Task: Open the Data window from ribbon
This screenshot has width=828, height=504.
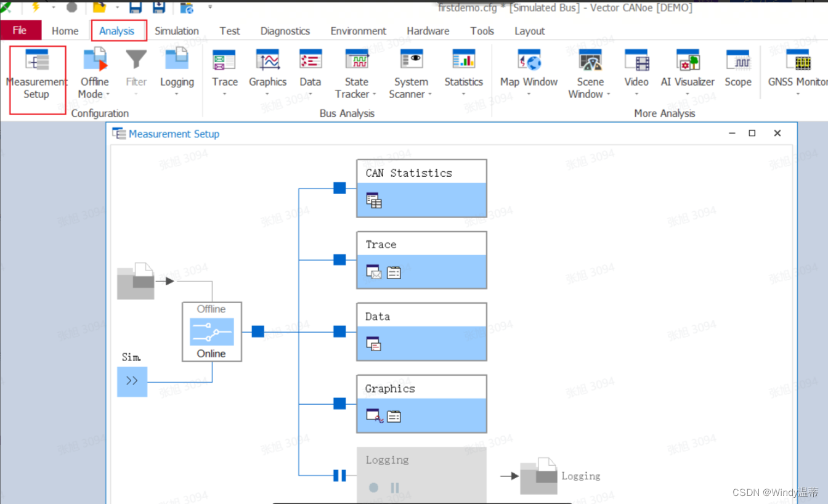Action: point(310,60)
